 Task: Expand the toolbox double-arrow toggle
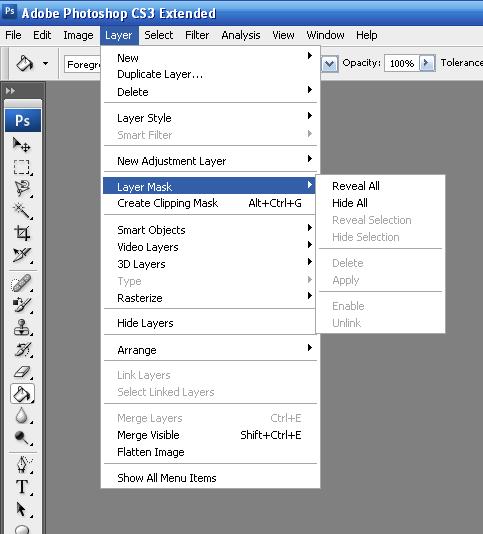pyautogui.click(x=10, y=91)
